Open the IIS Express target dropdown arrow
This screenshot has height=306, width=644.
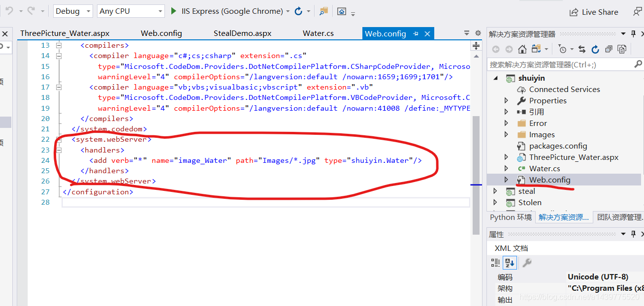click(x=288, y=11)
